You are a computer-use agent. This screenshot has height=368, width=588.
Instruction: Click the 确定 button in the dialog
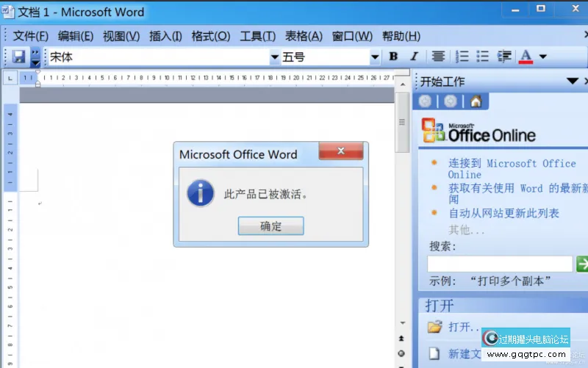pos(270,226)
